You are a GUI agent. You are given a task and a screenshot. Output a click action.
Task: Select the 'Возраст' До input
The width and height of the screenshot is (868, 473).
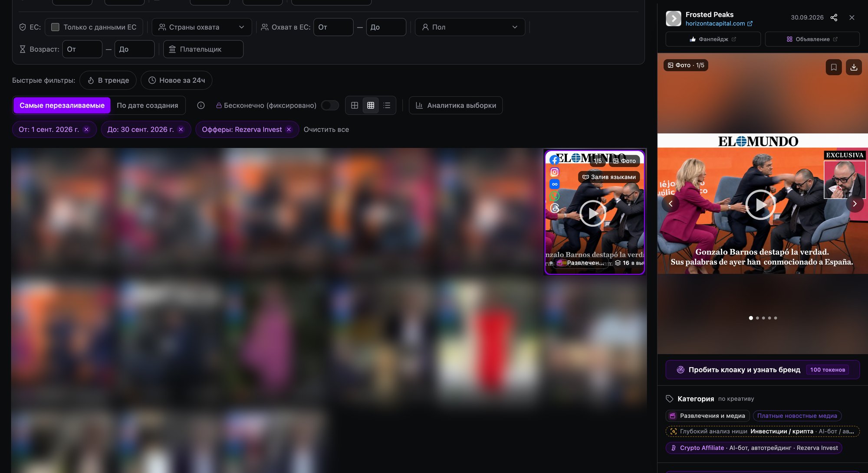(x=135, y=49)
